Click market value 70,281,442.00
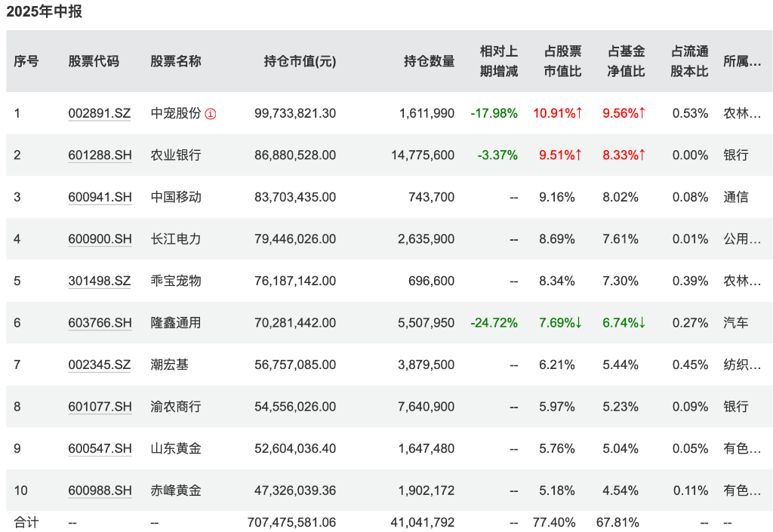 click(x=295, y=323)
